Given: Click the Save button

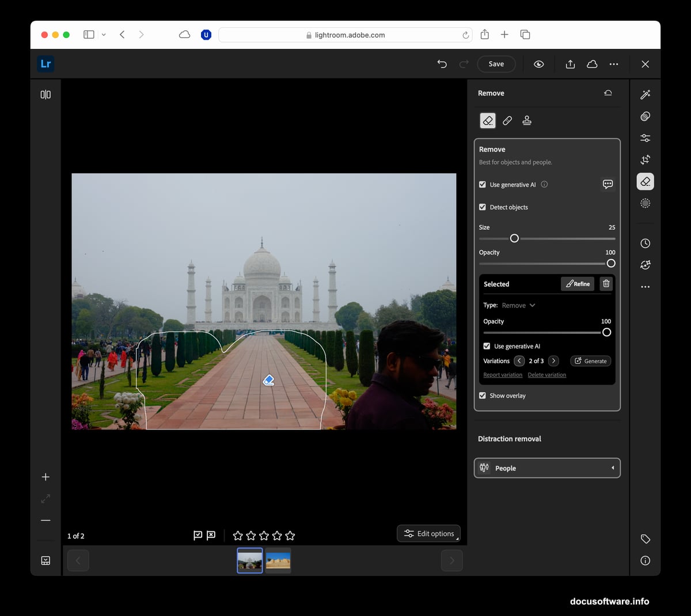Looking at the screenshot, I should (496, 64).
